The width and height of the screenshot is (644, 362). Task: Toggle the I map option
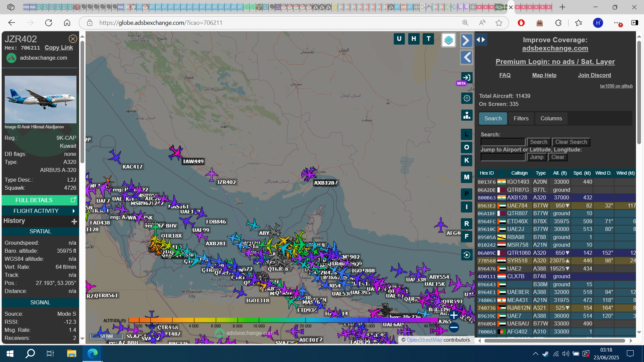(x=467, y=207)
